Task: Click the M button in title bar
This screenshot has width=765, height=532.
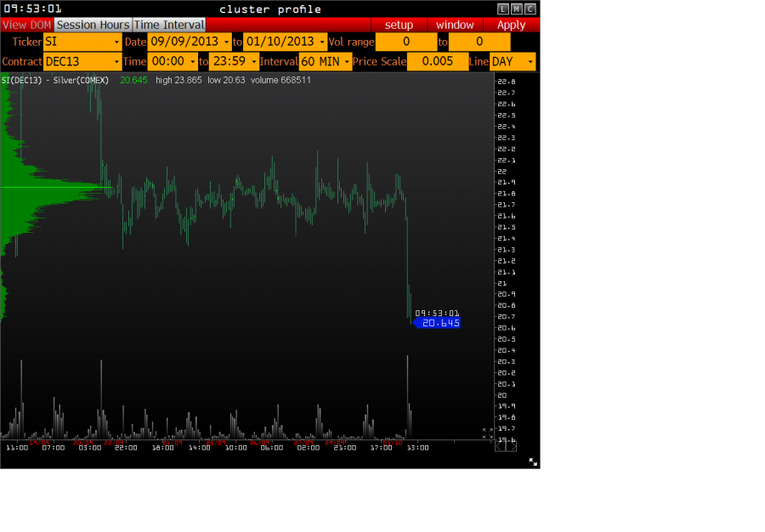Action: click(x=517, y=8)
